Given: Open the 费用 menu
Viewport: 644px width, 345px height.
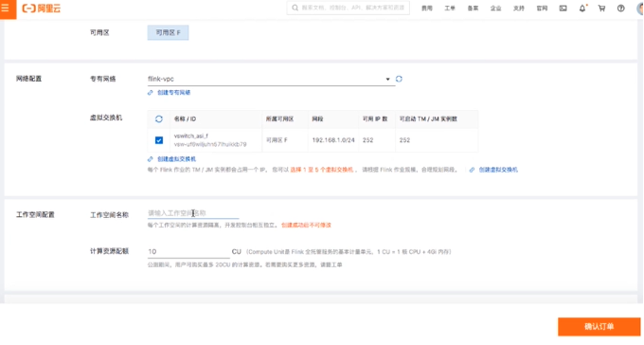Looking at the screenshot, I should 427,9.
